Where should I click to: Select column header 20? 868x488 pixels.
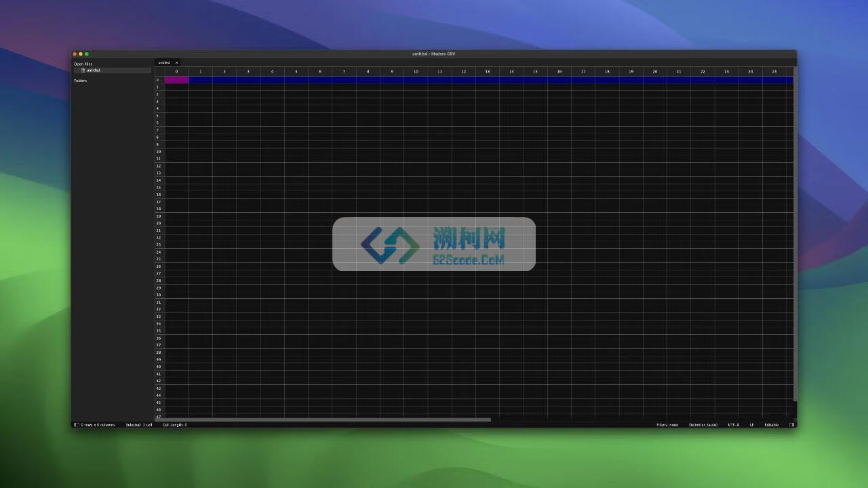pos(655,71)
